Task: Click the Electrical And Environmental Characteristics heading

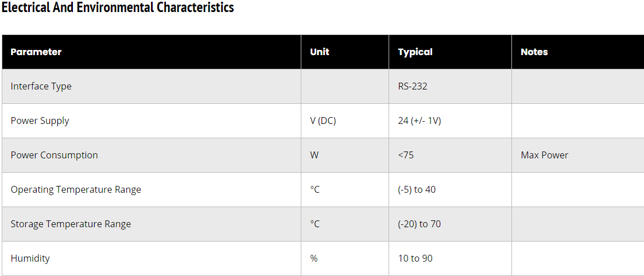Action: [x=118, y=8]
